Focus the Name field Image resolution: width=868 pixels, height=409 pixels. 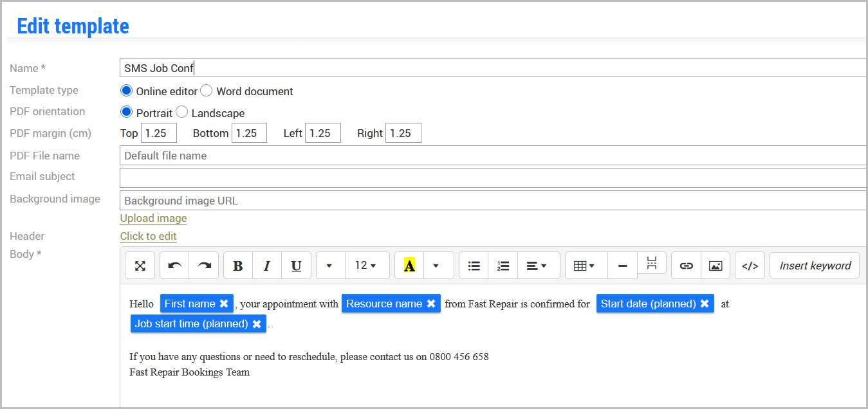(x=494, y=68)
